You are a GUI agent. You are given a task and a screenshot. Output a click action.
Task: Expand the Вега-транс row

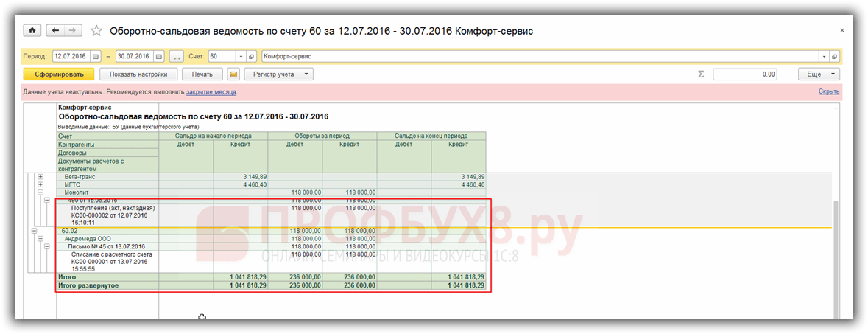40,177
